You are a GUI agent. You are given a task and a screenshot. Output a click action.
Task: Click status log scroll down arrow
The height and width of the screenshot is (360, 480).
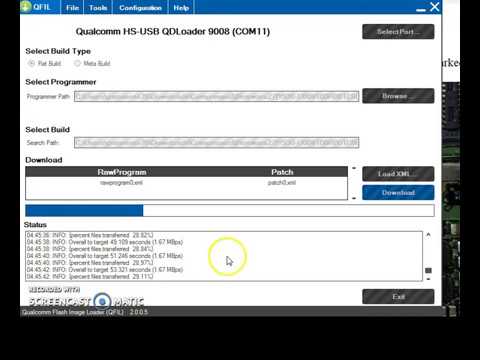coord(428,279)
